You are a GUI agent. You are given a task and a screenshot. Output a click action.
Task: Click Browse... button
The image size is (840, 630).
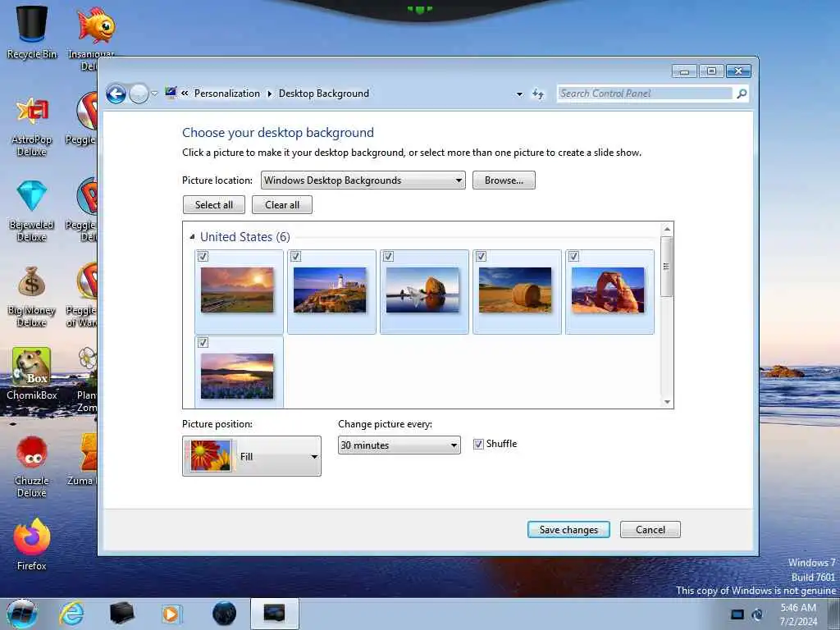[x=504, y=180]
